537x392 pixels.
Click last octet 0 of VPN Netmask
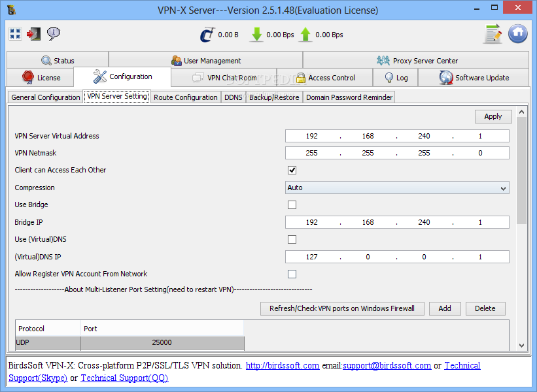(x=480, y=153)
